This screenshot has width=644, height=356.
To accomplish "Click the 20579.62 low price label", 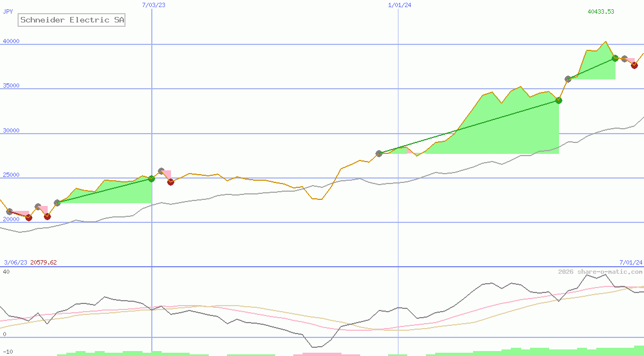I will [x=43, y=262].
